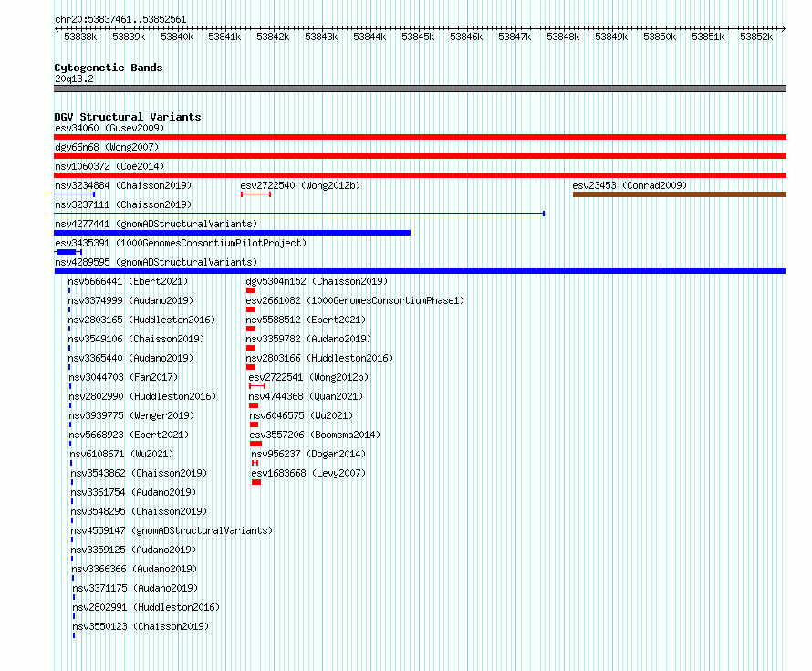Click the gray 20q13.2 band bar
Image resolution: width=812 pixels, height=671 pixels.
[x=420, y=89]
